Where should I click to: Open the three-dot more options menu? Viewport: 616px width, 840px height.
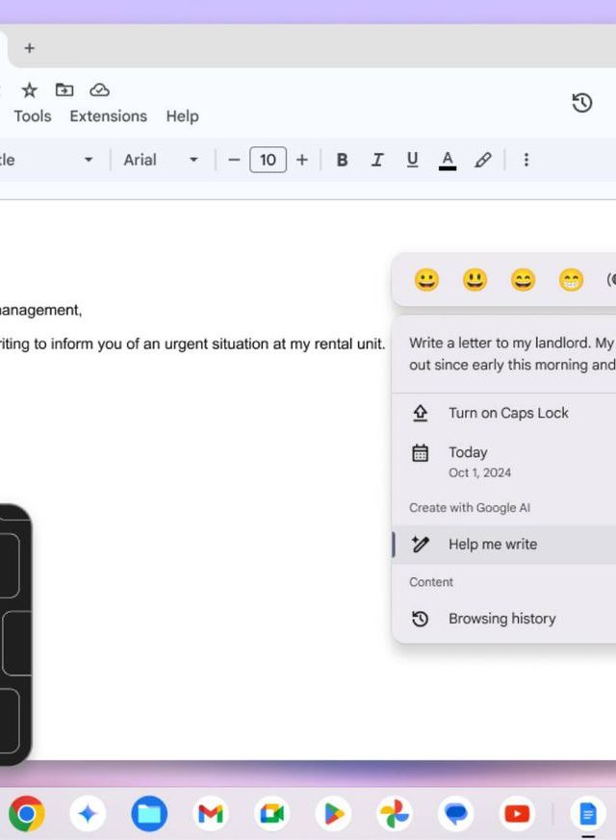pos(526,160)
